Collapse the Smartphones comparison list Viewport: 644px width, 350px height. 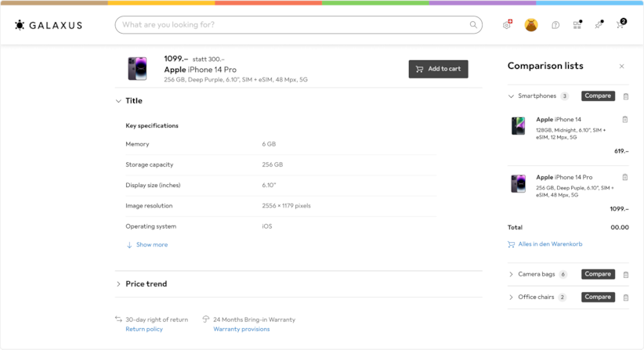[x=511, y=96]
